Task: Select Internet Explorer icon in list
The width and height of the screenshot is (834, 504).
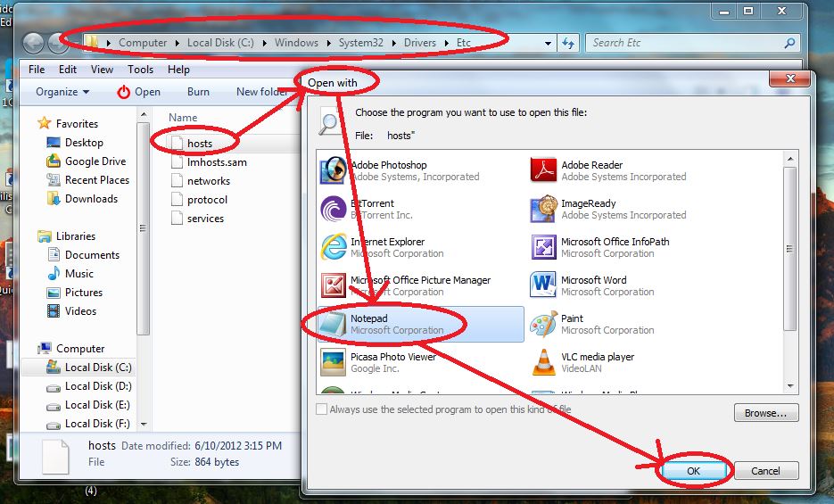Action: [x=334, y=247]
